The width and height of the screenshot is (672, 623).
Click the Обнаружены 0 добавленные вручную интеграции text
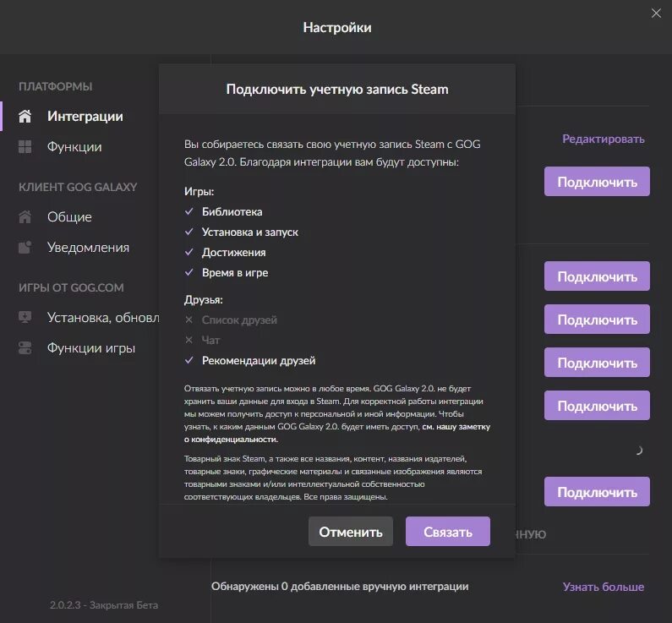coord(340,586)
